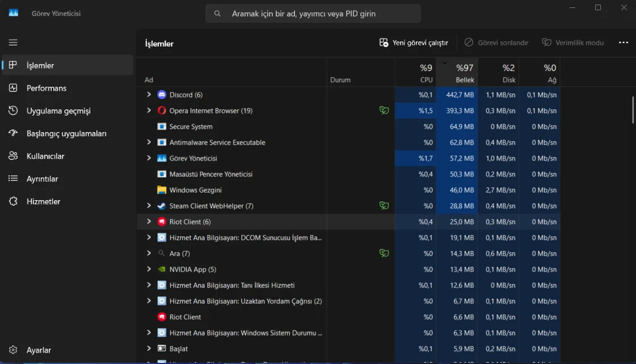Image resolution: width=636 pixels, height=364 pixels.
Task: Click the DCOM Sunucusu service gear icon
Action: coord(162,238)
